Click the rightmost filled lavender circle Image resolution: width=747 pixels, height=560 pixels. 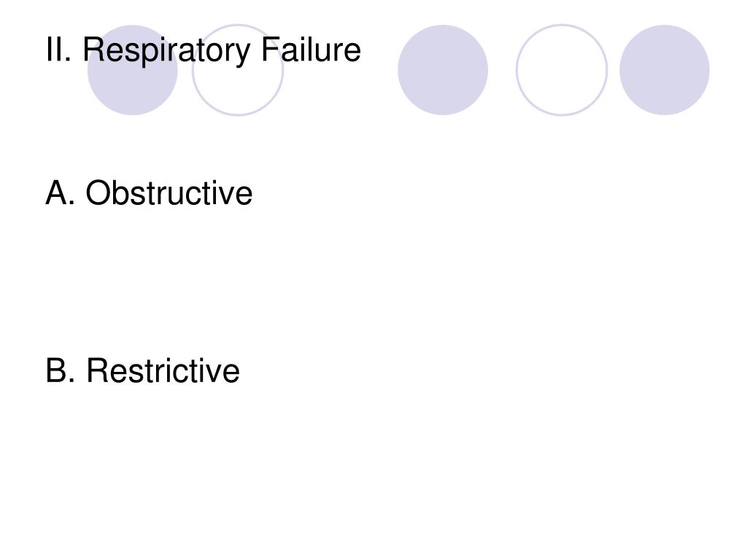pos(665,70)
